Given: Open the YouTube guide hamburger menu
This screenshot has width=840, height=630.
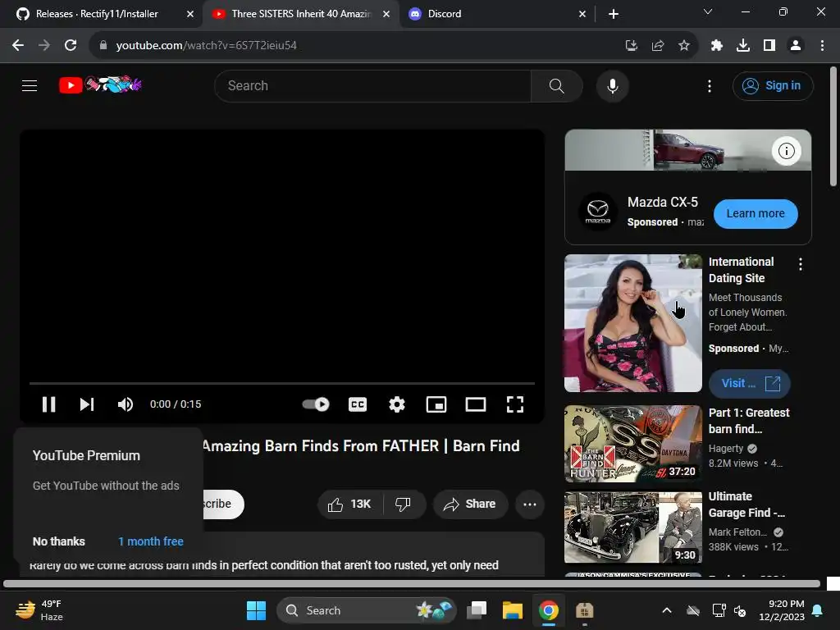Looking at the screenshot, I should (x=30, y=85).
